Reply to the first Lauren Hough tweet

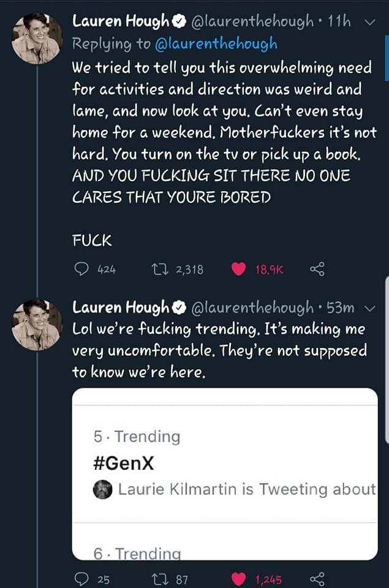click(x=81, y=269)
